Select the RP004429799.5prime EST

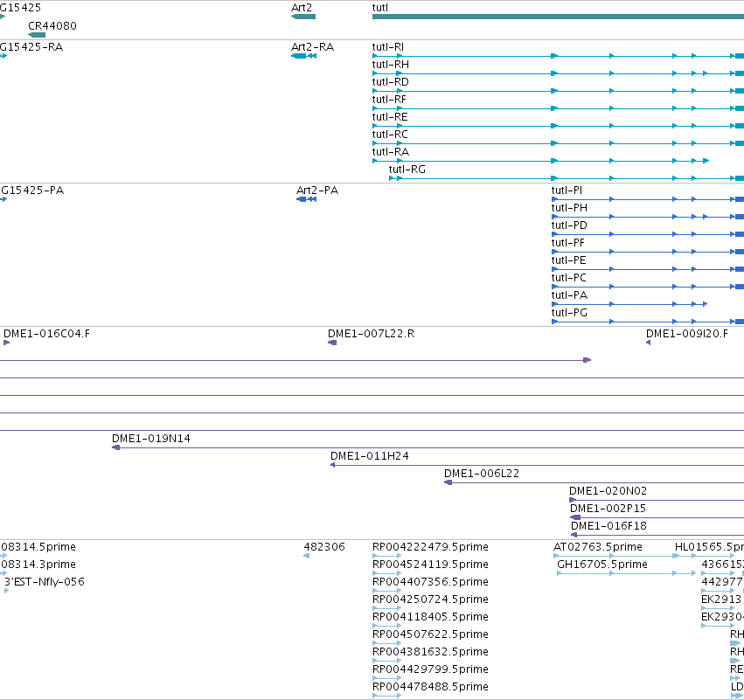click(387, 679)
